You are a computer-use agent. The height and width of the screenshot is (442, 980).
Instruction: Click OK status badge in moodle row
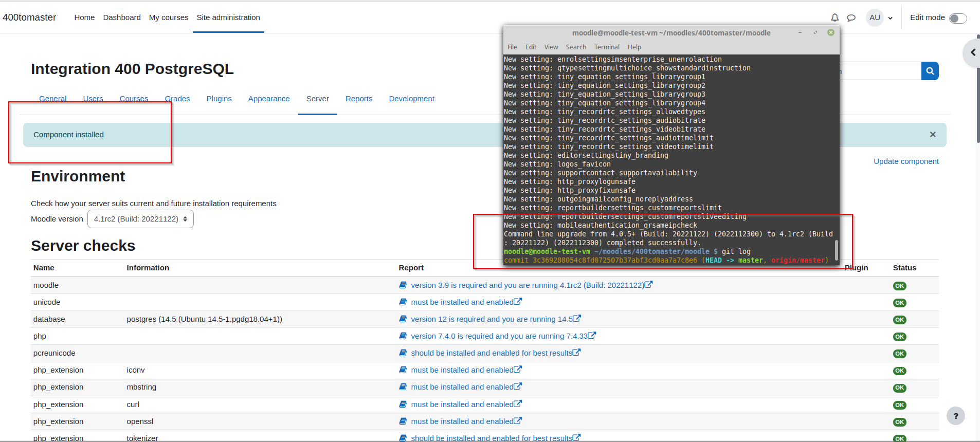[899, 286]
